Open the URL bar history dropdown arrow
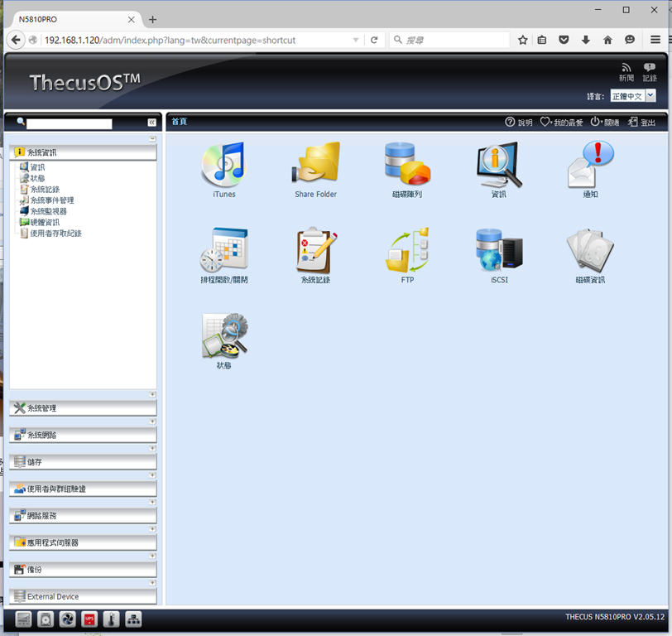The image size is (672, 636). pyautogui.click(x=356, y=40)
